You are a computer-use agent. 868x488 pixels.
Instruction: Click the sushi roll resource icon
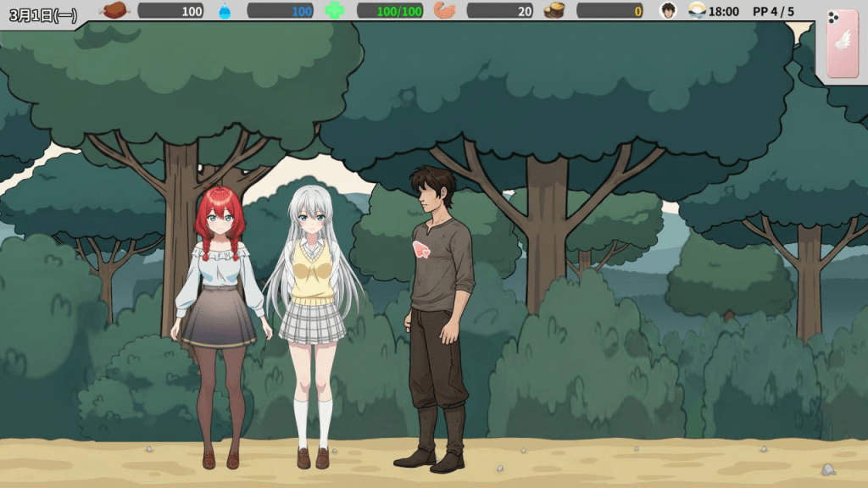[x=554, y=11]
